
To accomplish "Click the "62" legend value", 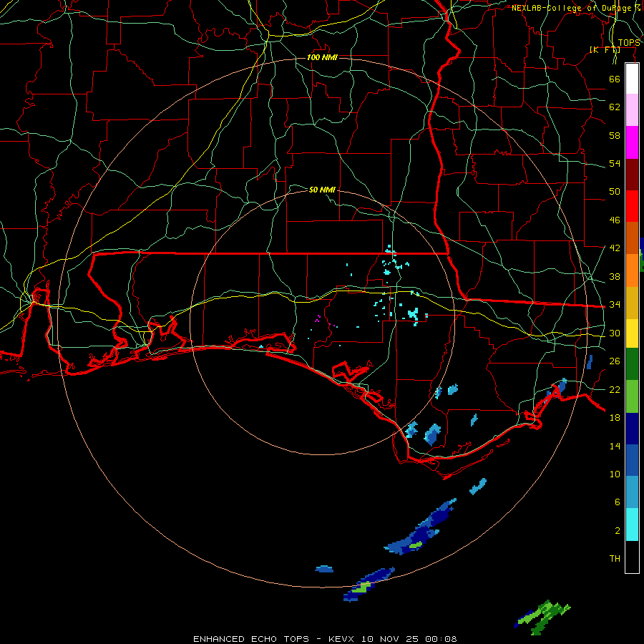I will coord(615,107).
